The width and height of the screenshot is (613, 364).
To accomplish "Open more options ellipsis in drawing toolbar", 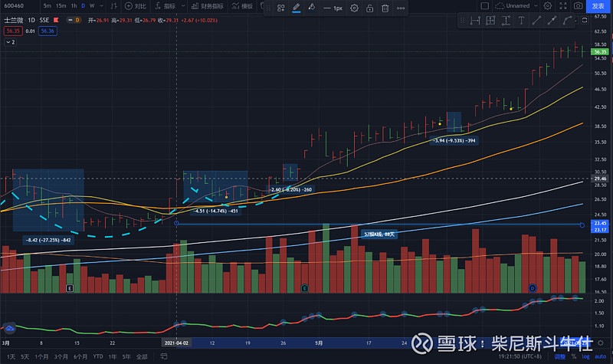I will tap(401, 8).
